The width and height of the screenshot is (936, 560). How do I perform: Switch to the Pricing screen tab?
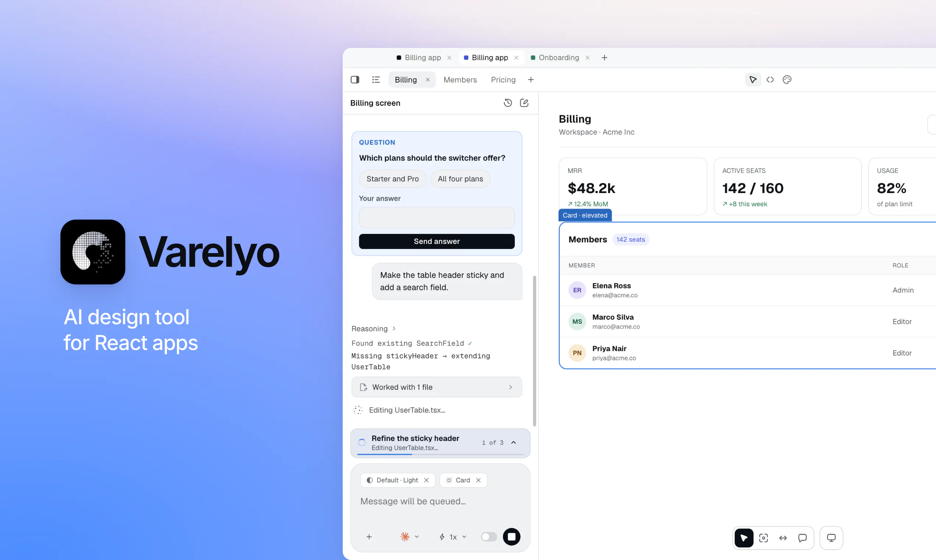coord(503,80)
